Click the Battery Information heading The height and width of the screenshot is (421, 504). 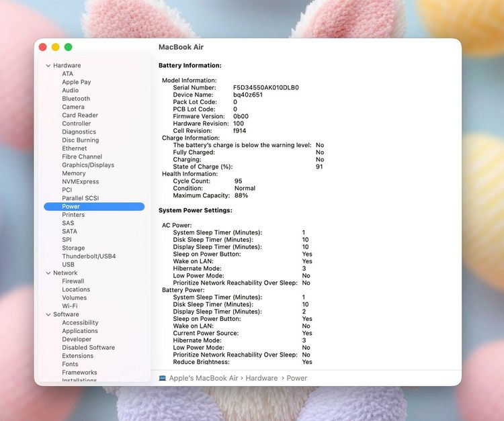coord(190,66)
